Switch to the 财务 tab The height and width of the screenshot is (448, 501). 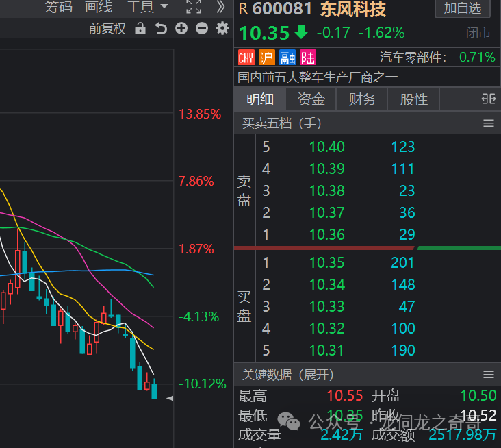[x=362, y=99]
